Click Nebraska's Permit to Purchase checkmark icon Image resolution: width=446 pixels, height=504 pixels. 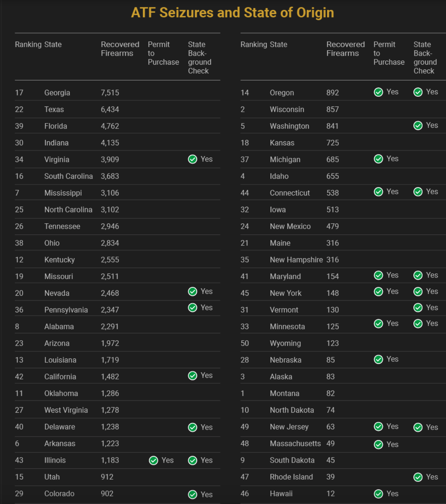tap(378, 360)
